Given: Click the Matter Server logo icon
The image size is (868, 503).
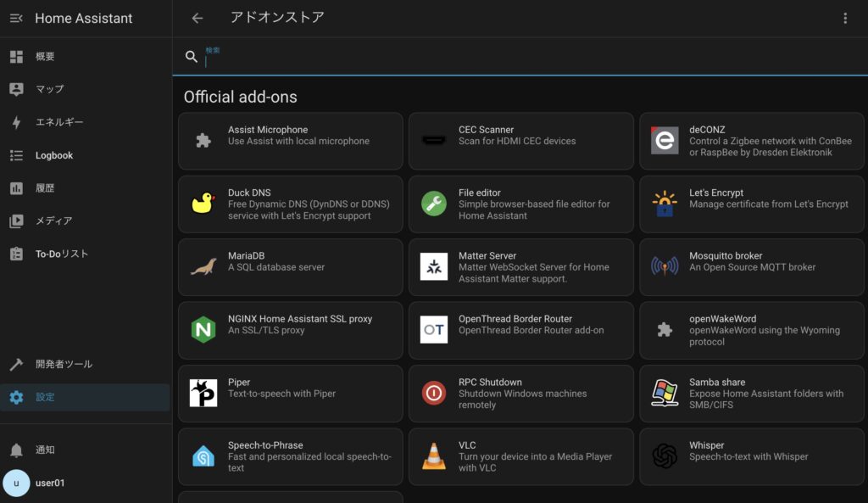Looking at the screenshot, I should (x=434, y=267).
